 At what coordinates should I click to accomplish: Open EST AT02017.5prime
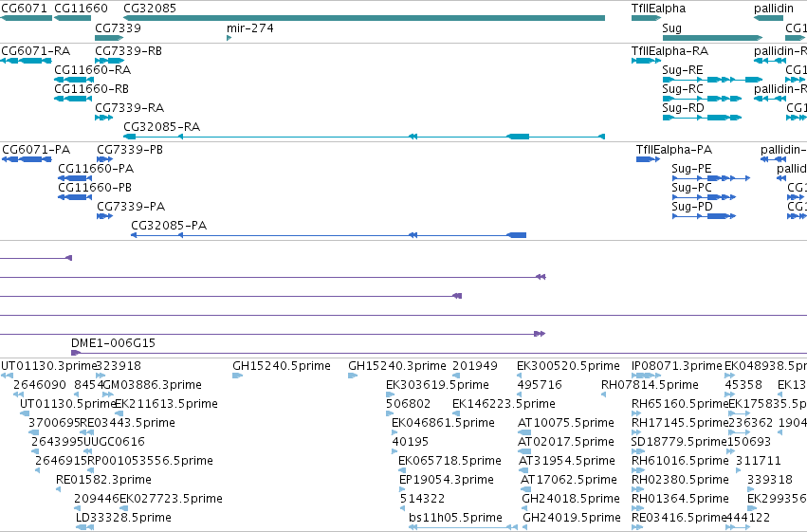[x=565, y=442]
